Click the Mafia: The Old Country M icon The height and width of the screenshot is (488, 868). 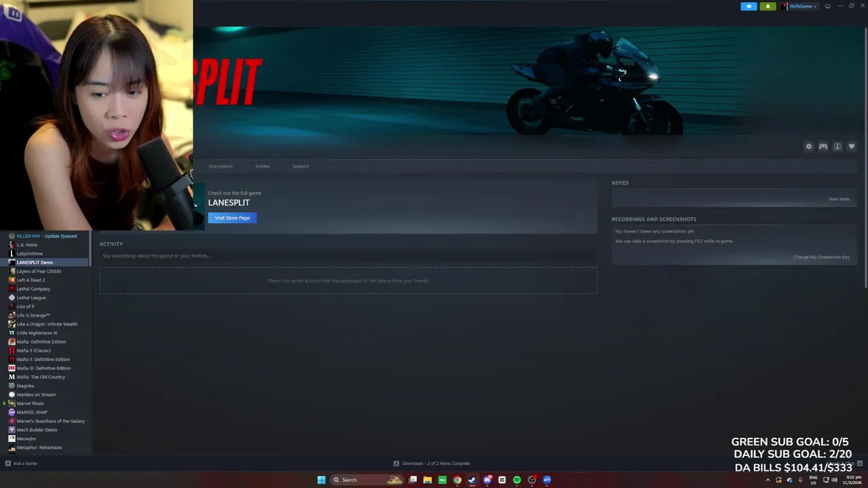pyautogui.click(x=12, y=377)
